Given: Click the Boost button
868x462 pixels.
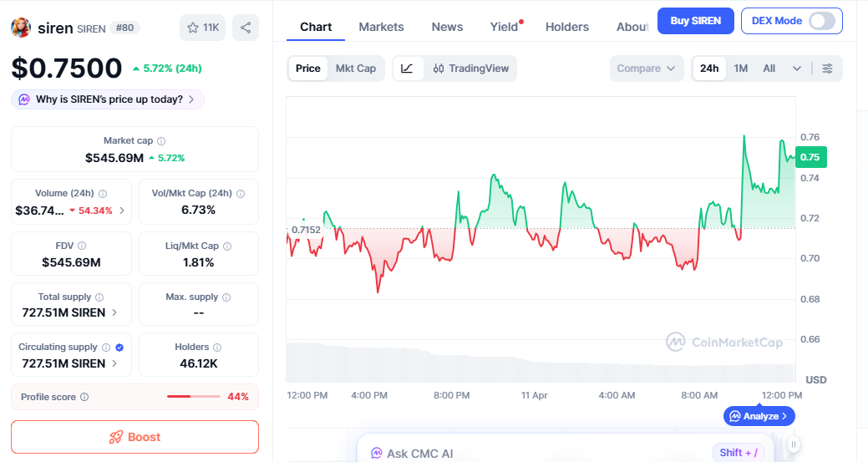Looking at the screenshot, I should (135, 437).
